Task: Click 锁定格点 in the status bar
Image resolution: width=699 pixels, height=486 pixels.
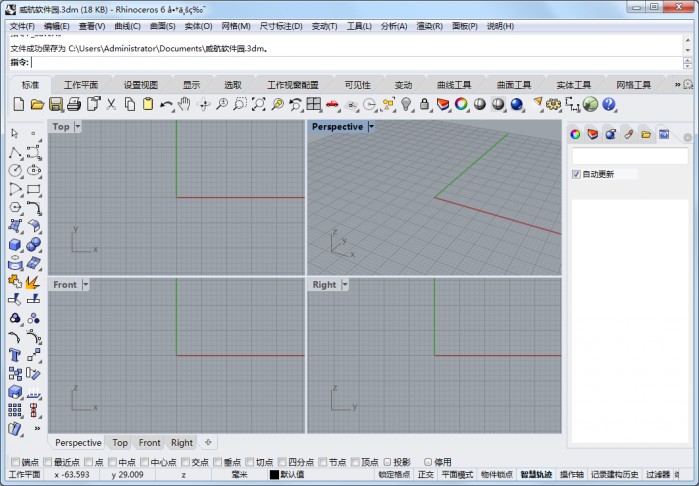Action: pos(393,474)
